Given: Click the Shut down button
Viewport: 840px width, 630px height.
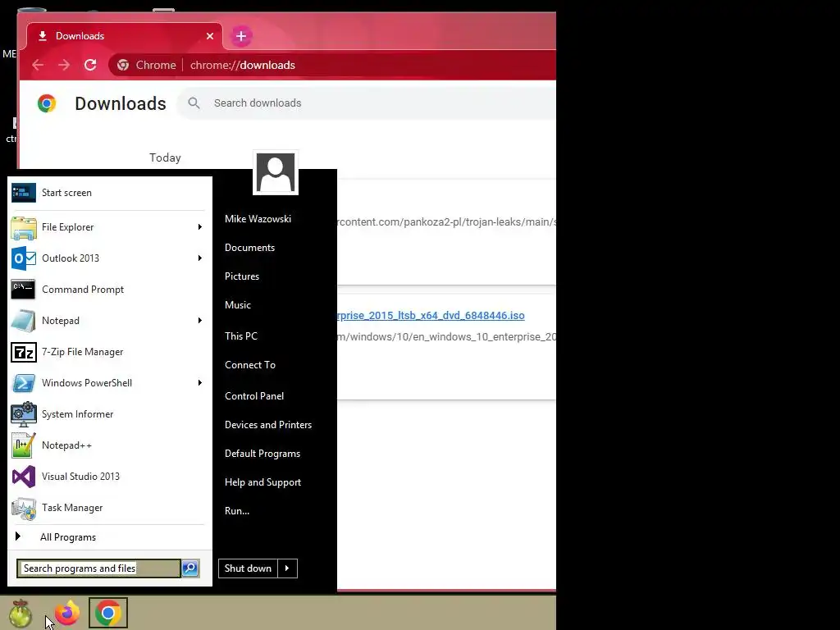Looking at the screenshot, I should [x=248, y=568].
